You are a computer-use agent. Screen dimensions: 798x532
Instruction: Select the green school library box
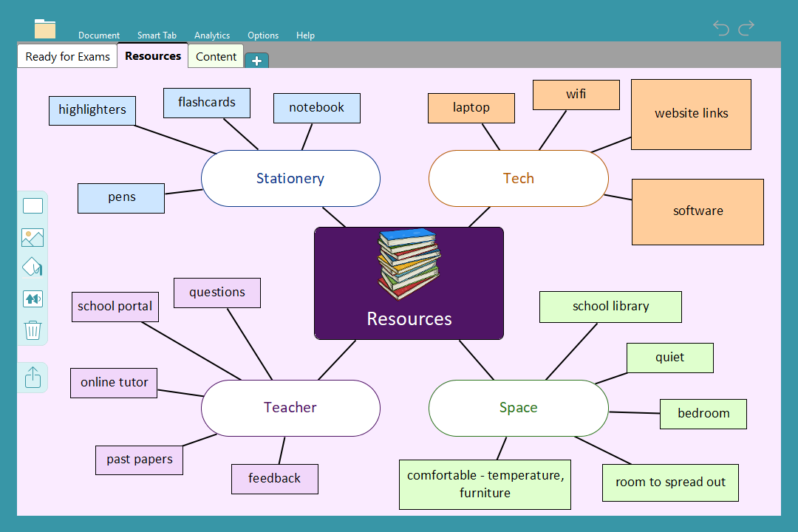point(610,307)
